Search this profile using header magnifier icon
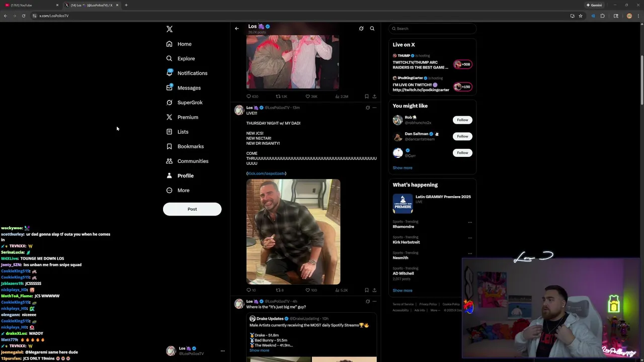Image resolution: width=644 pixels, height=362 pixels. point(372,28)
